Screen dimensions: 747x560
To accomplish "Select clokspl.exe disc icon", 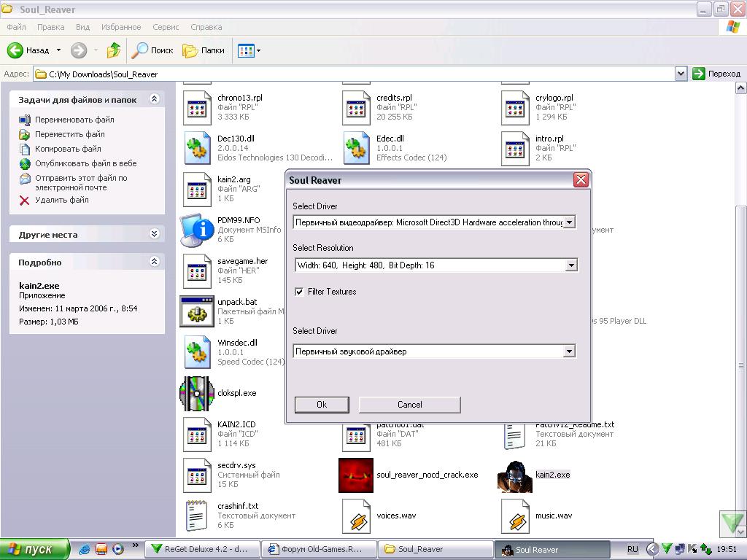I will pyautogui.click(x=197, y=393).
